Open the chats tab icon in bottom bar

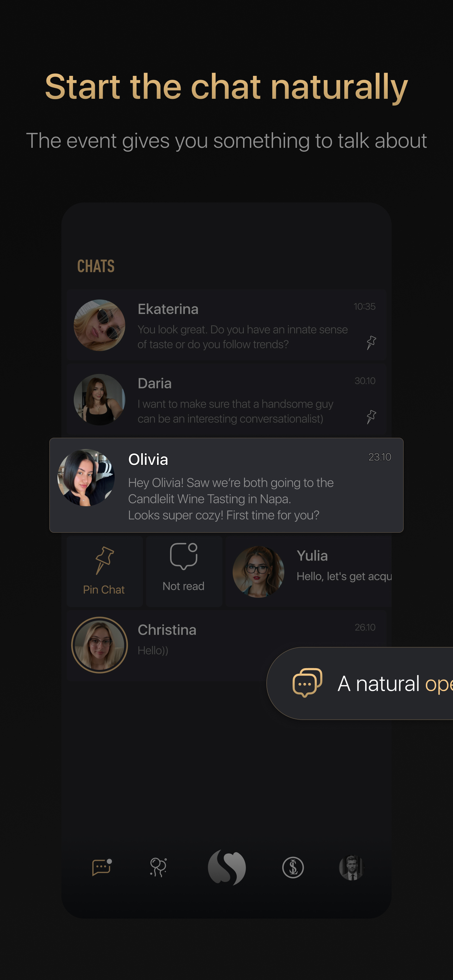pyautogui.click(x=102, y=867)
